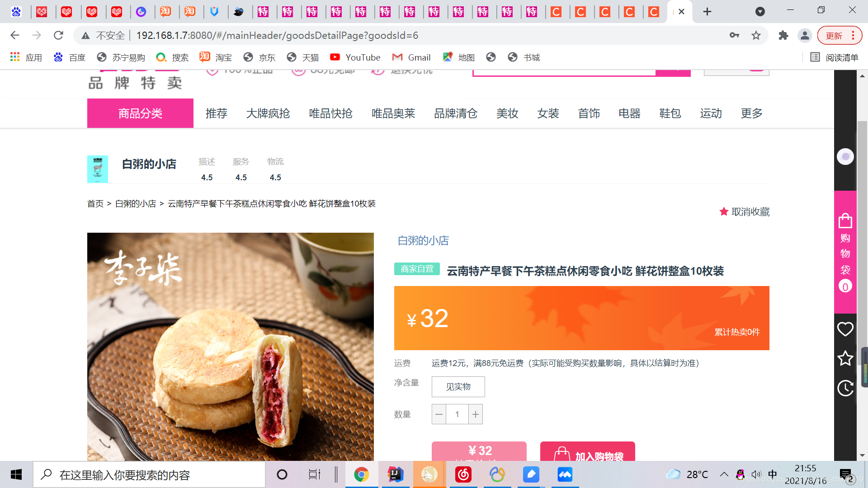Click the mute speaker icon in system tray

[756, 474]
